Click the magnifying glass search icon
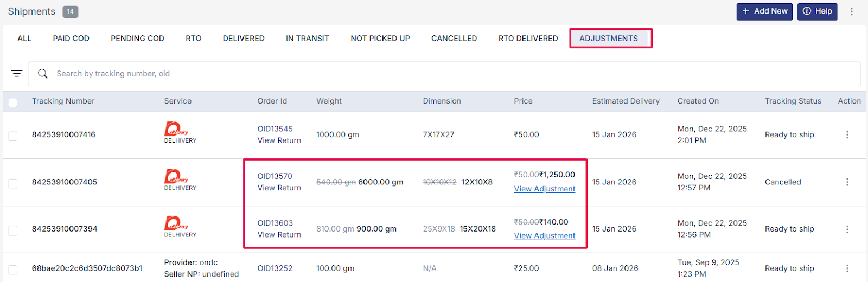Image resolution: width=868 pixels, height=282 pixels. coord(43,74)
